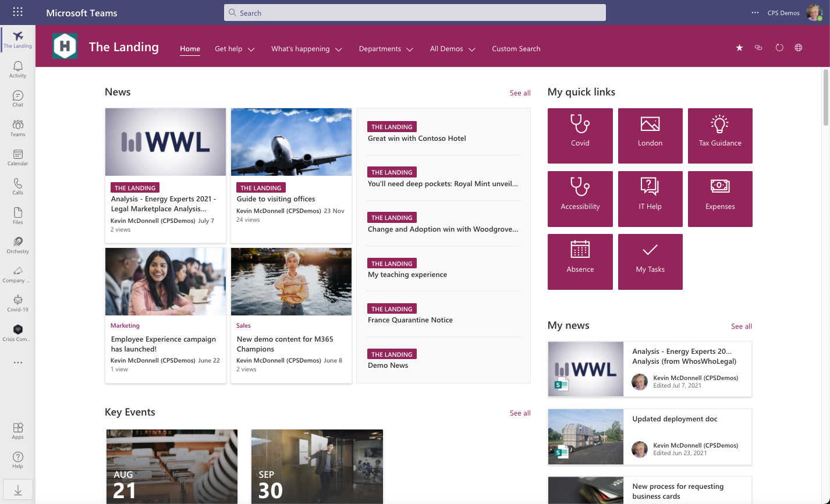This screenshot has height=504, width=830.
Task: Click See all for My news
Action: coord(742,326)
